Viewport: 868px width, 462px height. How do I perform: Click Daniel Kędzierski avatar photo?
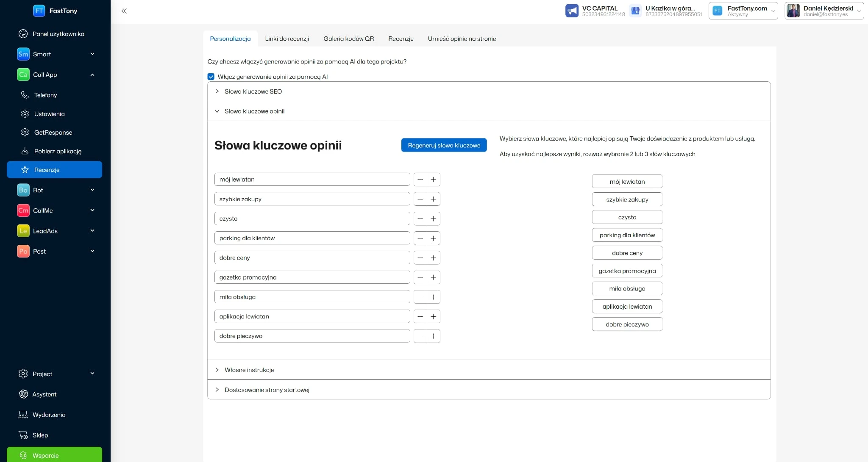click(x=793, y=11)
